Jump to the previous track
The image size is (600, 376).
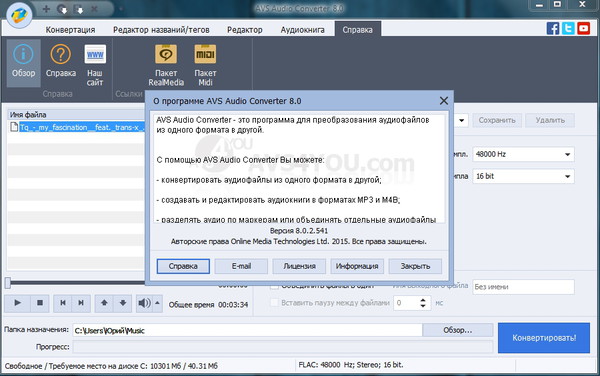(63, 303)
